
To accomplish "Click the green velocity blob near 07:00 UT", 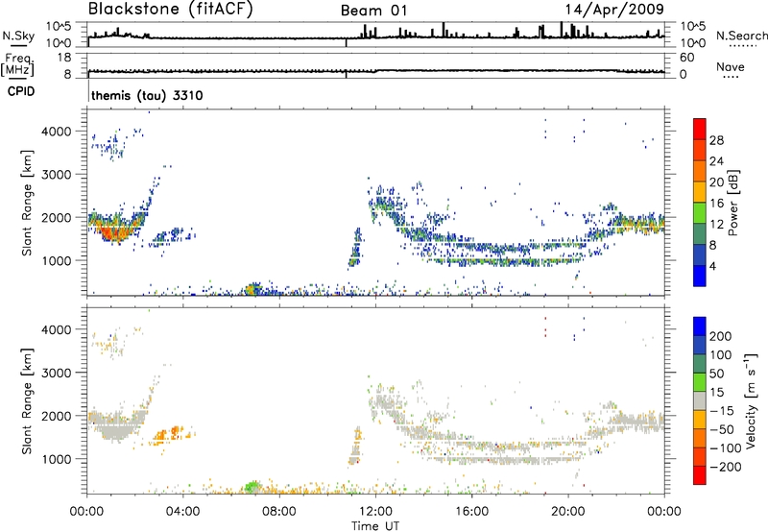I will pos(252,487).
